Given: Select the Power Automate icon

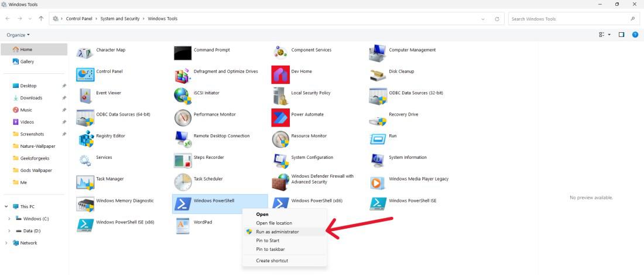Looking at the screenshot, I should (280, 117).
